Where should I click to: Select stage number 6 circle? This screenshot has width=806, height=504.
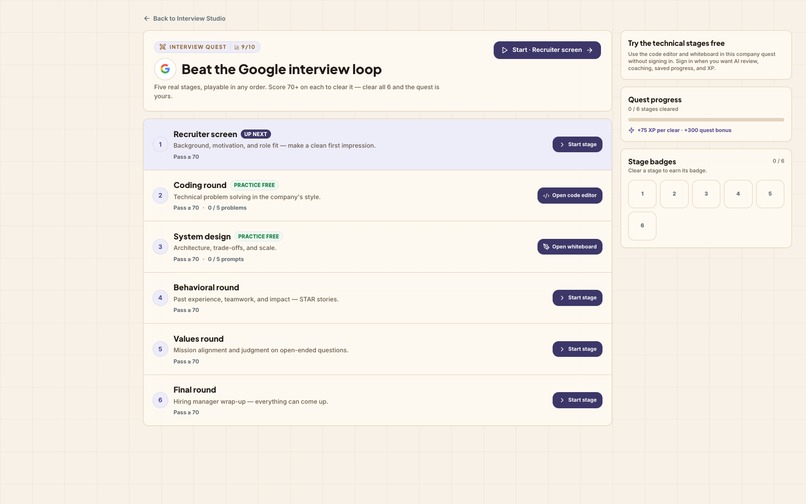[160, 400]
